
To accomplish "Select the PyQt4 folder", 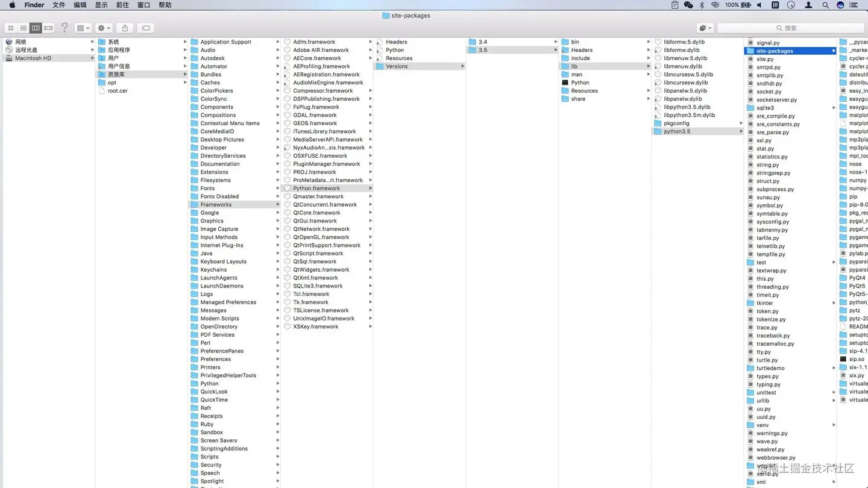I will pos(854,278).
